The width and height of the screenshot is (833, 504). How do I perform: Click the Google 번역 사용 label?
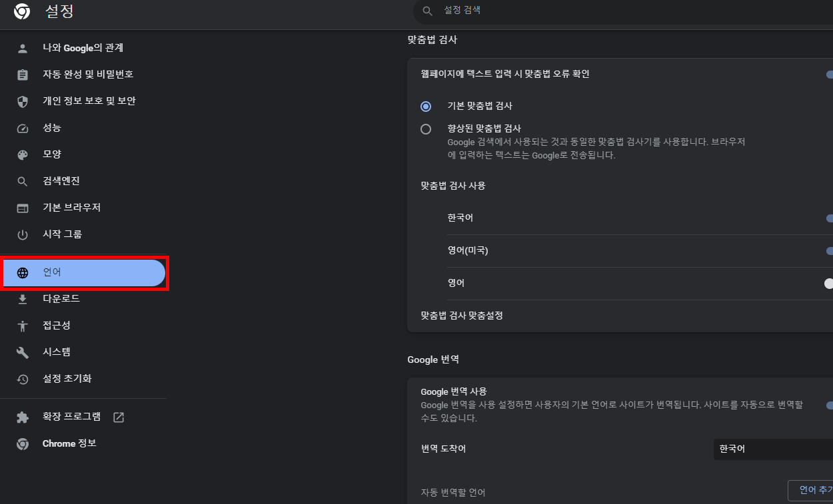[x=454, y=391]
